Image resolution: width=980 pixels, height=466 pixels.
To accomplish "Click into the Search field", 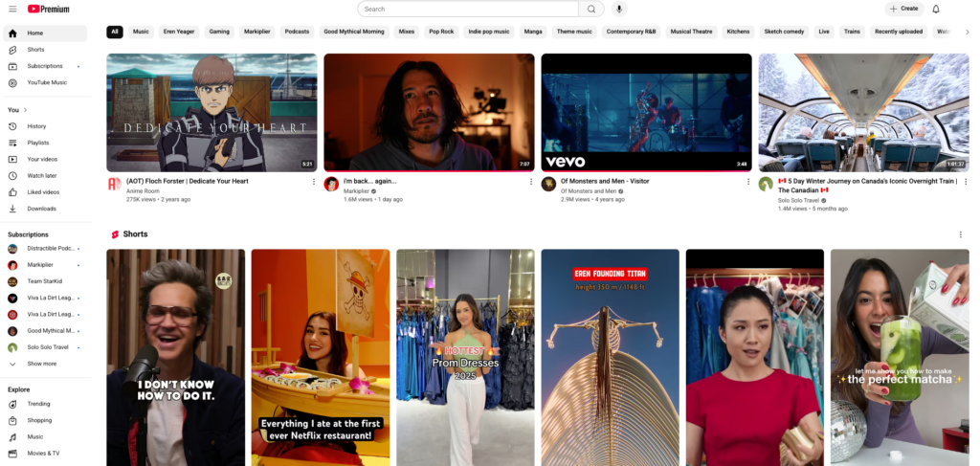I will 468,9.
